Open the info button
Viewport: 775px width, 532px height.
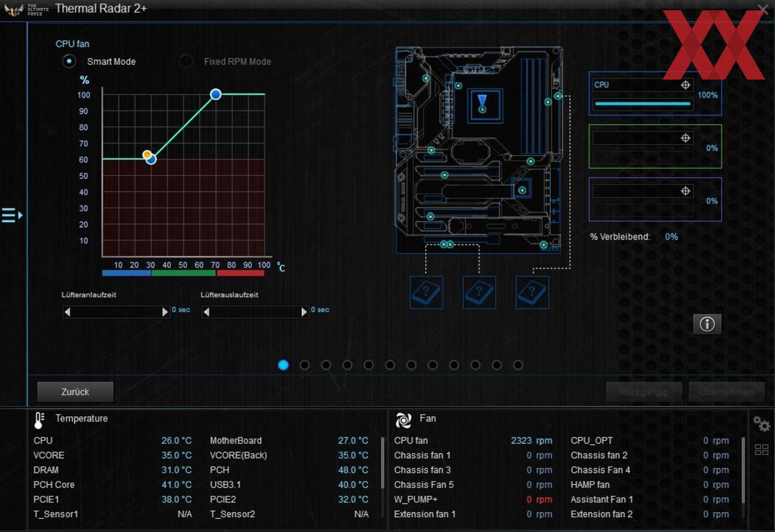(707, 324)
